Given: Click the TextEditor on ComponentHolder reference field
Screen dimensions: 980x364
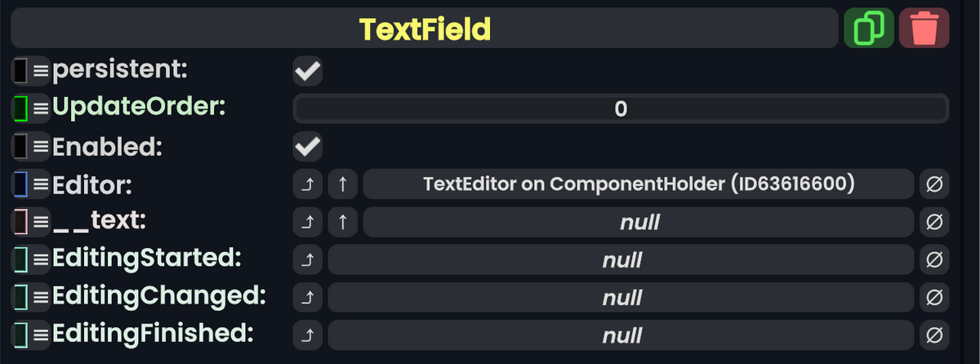Looking at the screenshot, I should [x=638, y=184].
